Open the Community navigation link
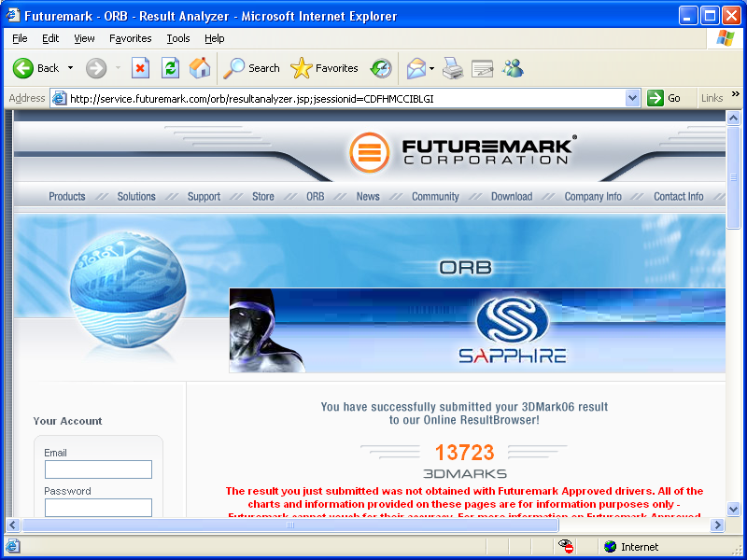 435,196
